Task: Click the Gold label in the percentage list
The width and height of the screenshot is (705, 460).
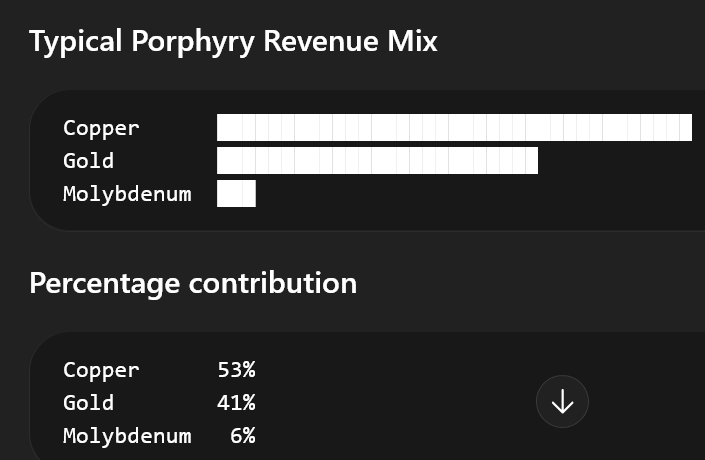Action: tap(88, 403)
